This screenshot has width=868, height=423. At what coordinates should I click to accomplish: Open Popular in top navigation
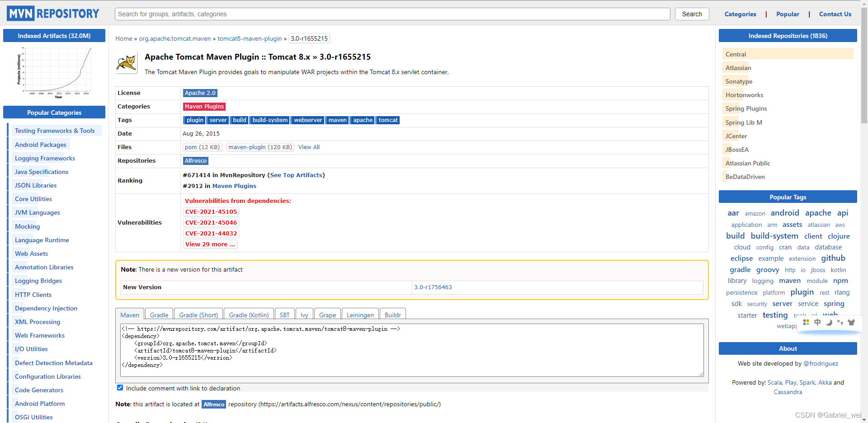click(788, 14)
